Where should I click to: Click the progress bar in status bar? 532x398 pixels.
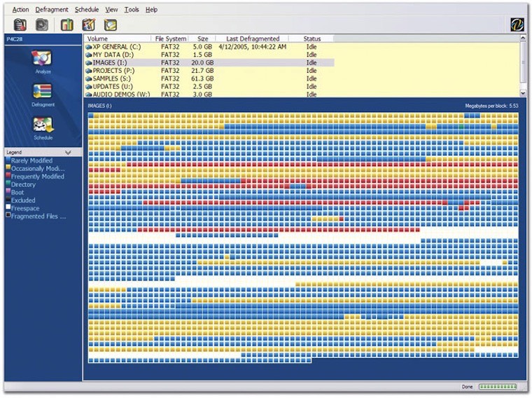[x=498, y=387]
